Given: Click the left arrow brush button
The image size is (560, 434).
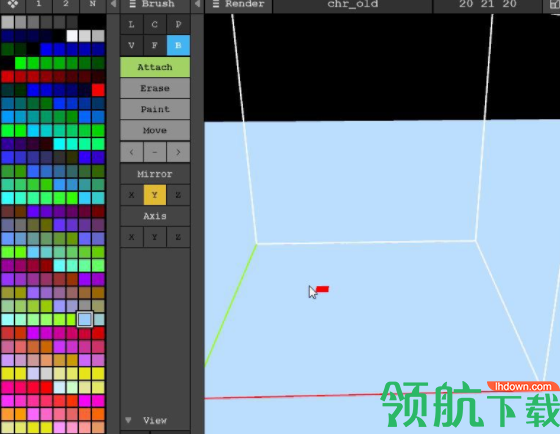Looking at the screenshot, I should point(131,152).
